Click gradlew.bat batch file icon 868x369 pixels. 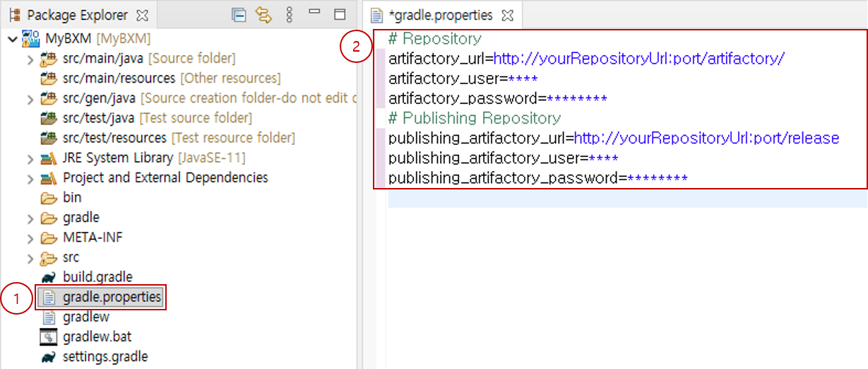click(49, 336)
